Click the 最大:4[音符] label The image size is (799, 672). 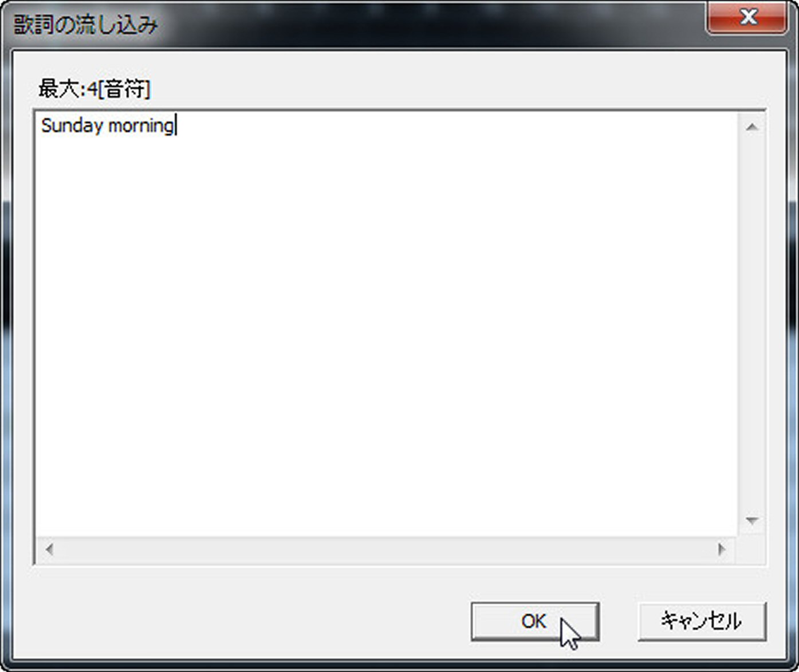click(x=95, y=89)
